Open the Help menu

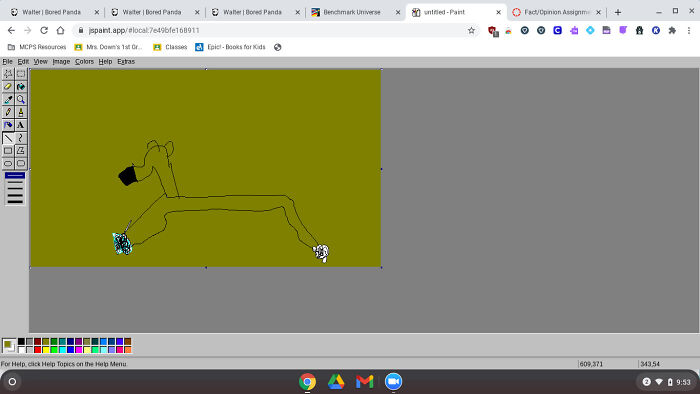pos(105,62)
